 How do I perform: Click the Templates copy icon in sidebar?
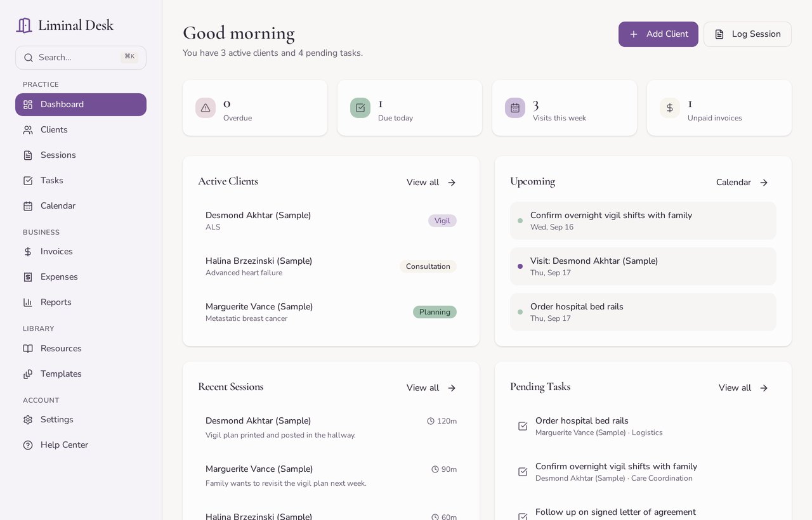[28, 374]
